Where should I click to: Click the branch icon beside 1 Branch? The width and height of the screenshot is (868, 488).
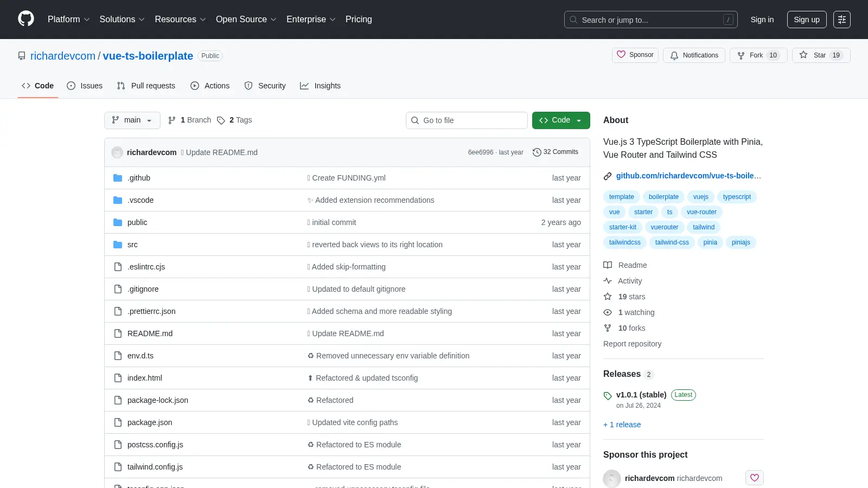point(172,120)
